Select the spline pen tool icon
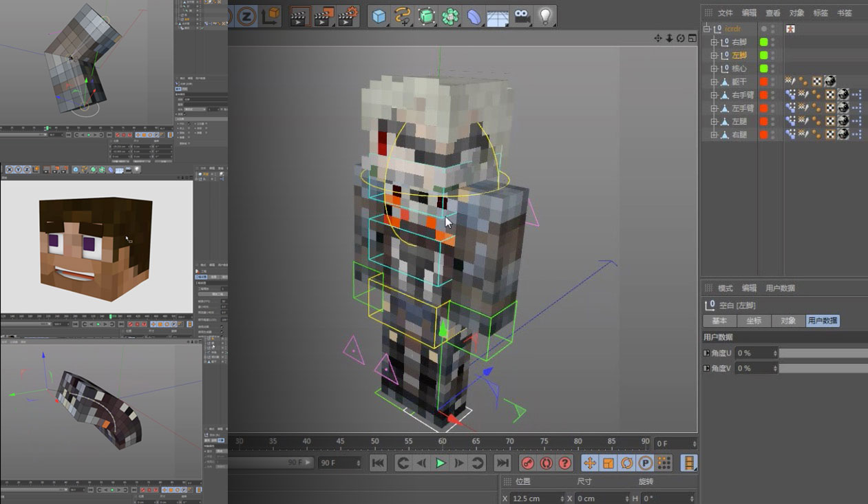The width and height of the screenshot is (868, 504). (x=403, y=17)
